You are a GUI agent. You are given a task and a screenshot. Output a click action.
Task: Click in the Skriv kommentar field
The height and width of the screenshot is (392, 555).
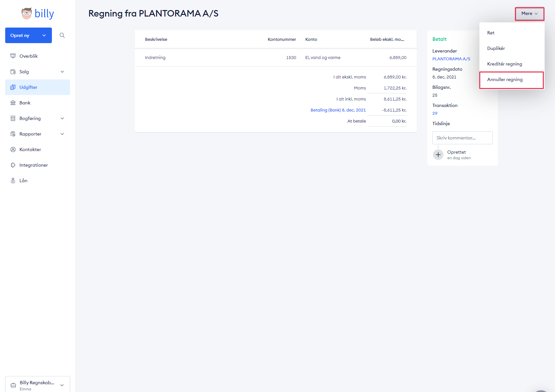[x=463, y=138]
